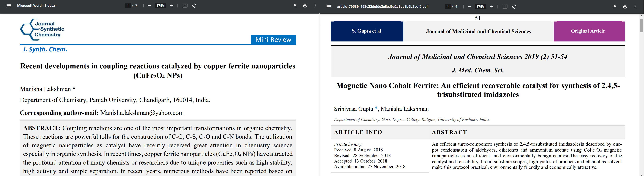Rotate the right document counterclockwise

(514, 7)
